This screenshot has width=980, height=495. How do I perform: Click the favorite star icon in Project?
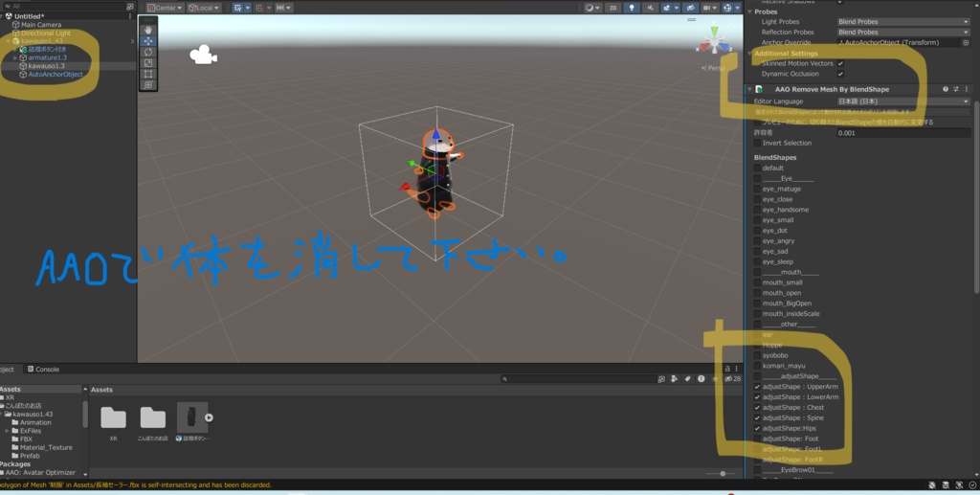pyautogui.click(x=714, y=379)
